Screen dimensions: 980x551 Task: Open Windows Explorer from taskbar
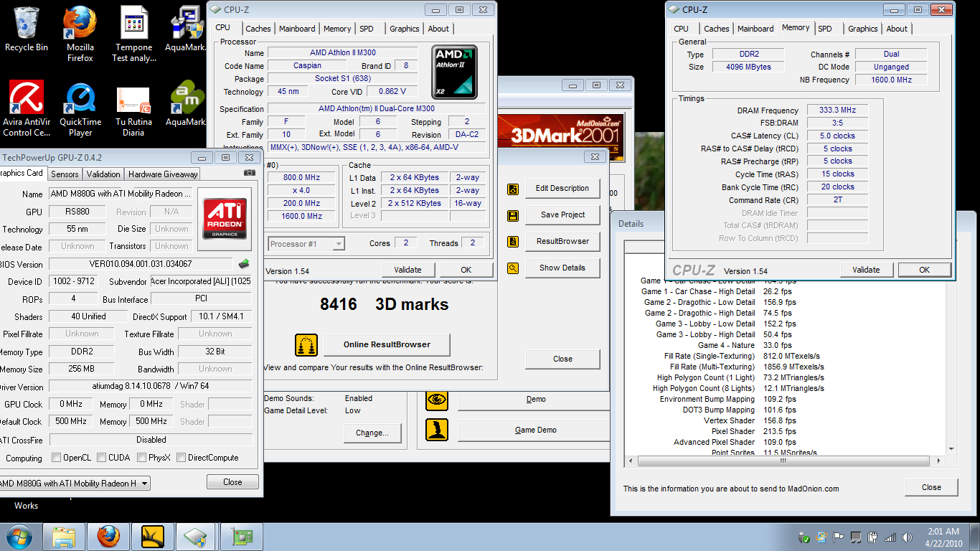tap(65, 537)
